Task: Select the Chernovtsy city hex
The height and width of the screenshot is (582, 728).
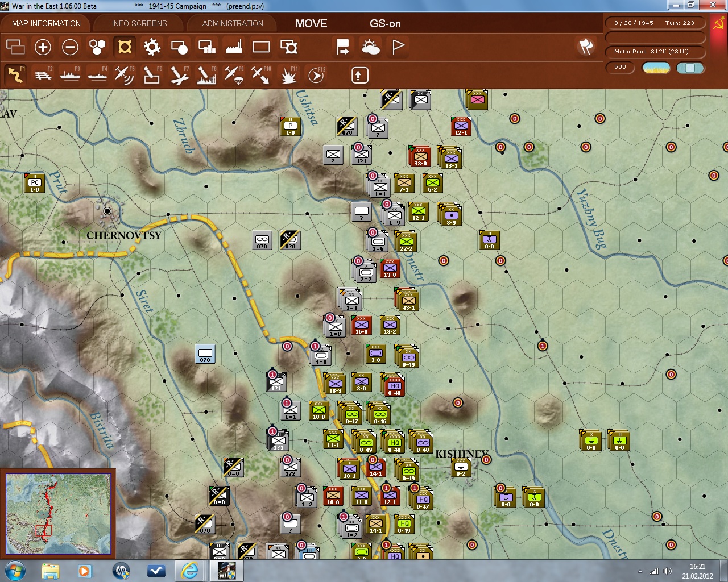Action: 107,211
